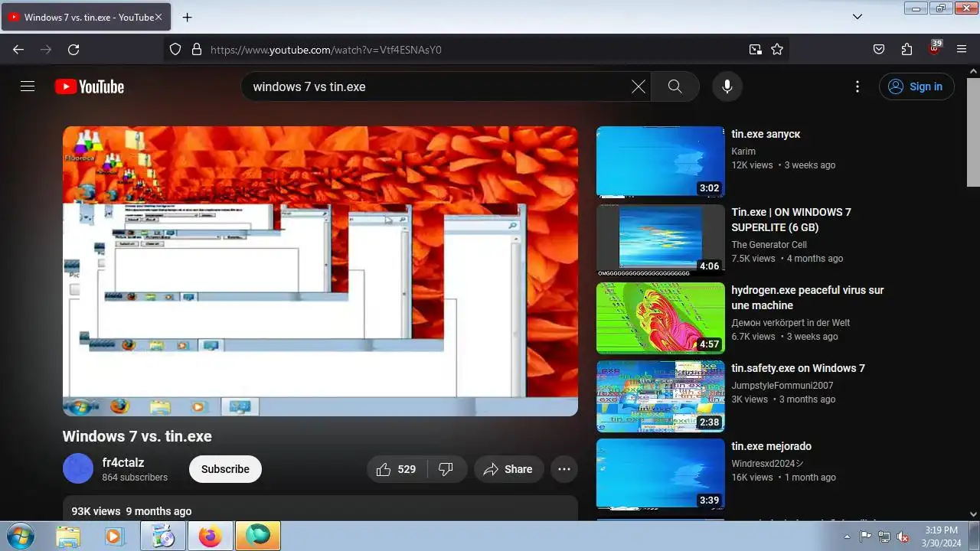This screenshot has height=551, width=980.
Task: Open Tin.exe ON WINDOWS 7 SUPERLITE thumbnail
Action: click(x=660, y=240)
